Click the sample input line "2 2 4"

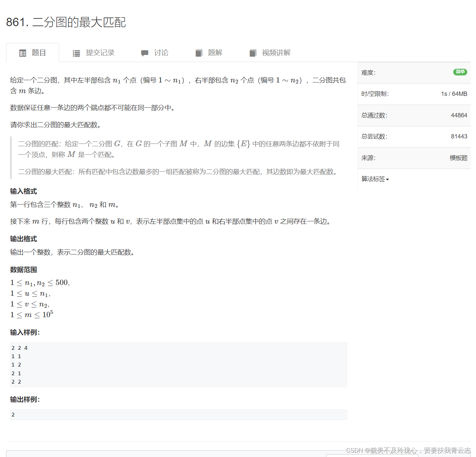[19, 348]
